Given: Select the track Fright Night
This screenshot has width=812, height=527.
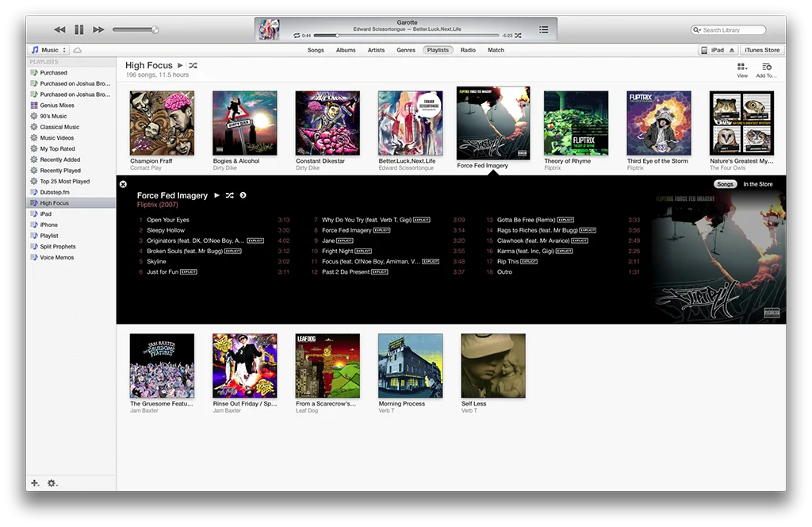Looking at the screenshot, I should tap(389, 251).
